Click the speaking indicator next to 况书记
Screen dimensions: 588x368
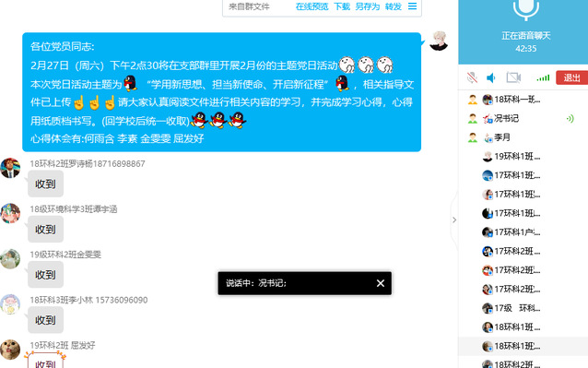coord(570,119)
